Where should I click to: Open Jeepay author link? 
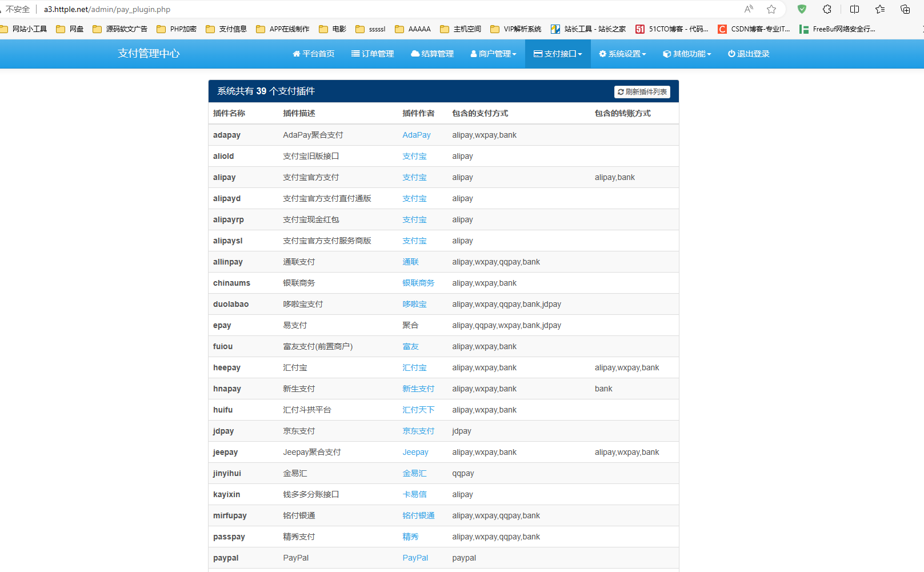(415, 453)
